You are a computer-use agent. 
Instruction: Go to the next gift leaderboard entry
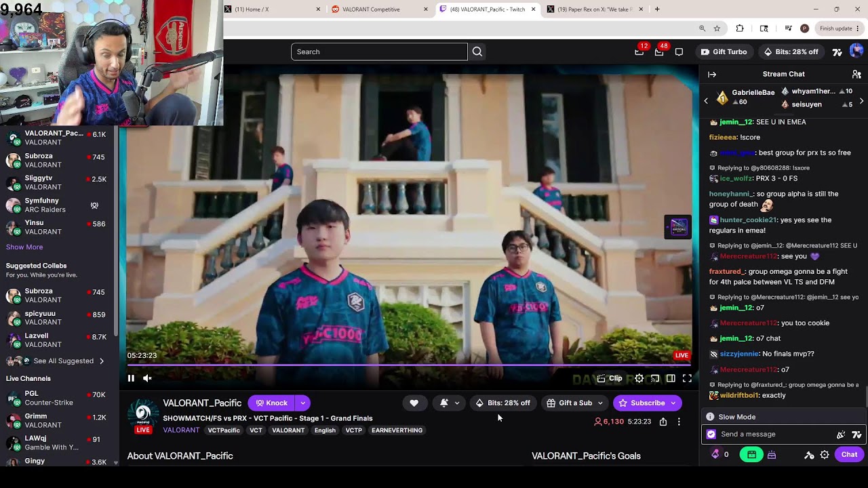pyautogui.click(x=861, y=100)
